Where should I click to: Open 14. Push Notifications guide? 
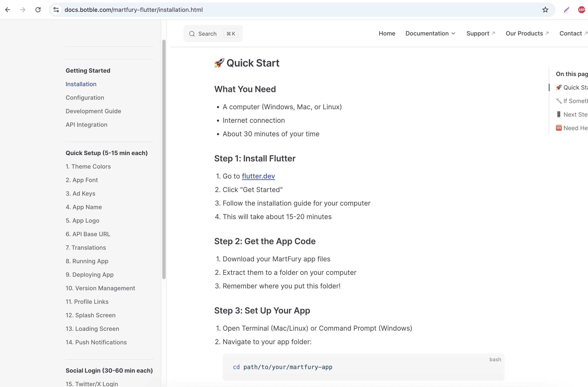coord(96,342)
